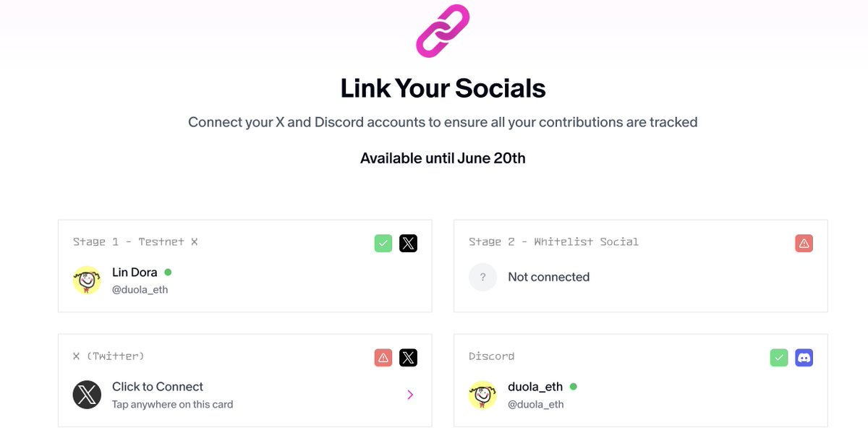
Task: Click Lin Dora's profile avatar
Action: (87, 280)
